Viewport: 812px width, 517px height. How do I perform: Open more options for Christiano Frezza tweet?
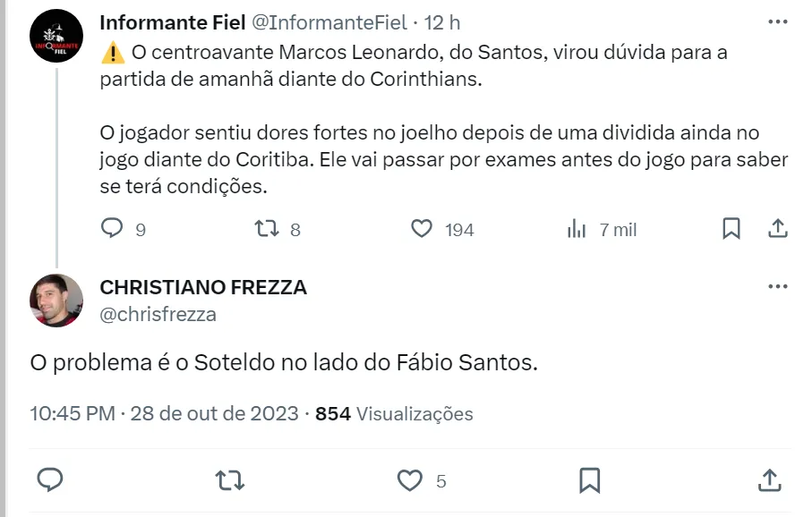point(778,287)
